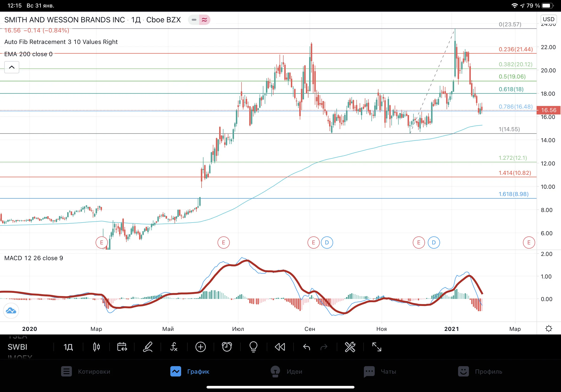This screenshot has width=561, height=392.
Task: Open the indicators fx menu
Action: (174, 347)
